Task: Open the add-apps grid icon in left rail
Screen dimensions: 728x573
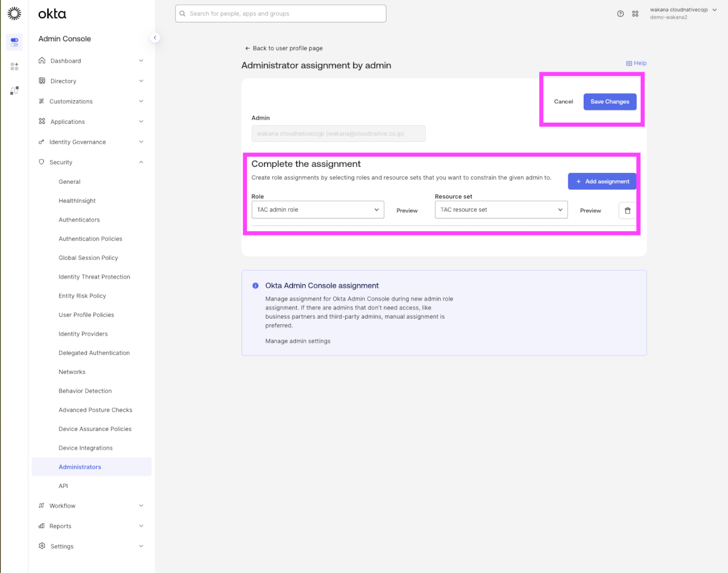Action: coord(15,66)
